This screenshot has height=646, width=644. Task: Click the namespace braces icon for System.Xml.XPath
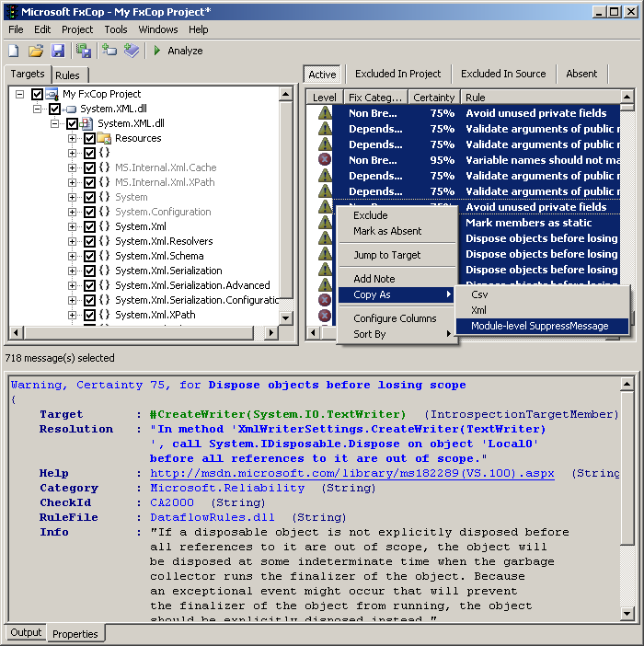(x=104, y=315)
